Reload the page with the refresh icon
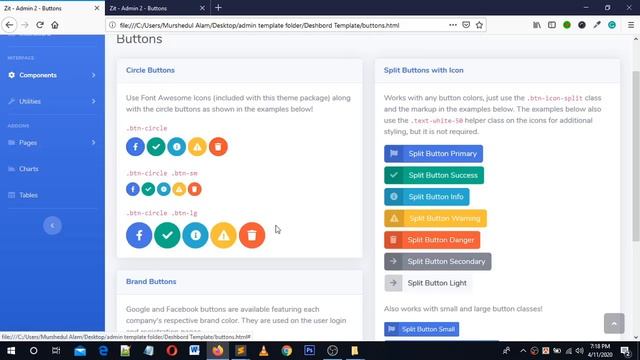This screenshot has height=360, width=640. pos(40,25)
